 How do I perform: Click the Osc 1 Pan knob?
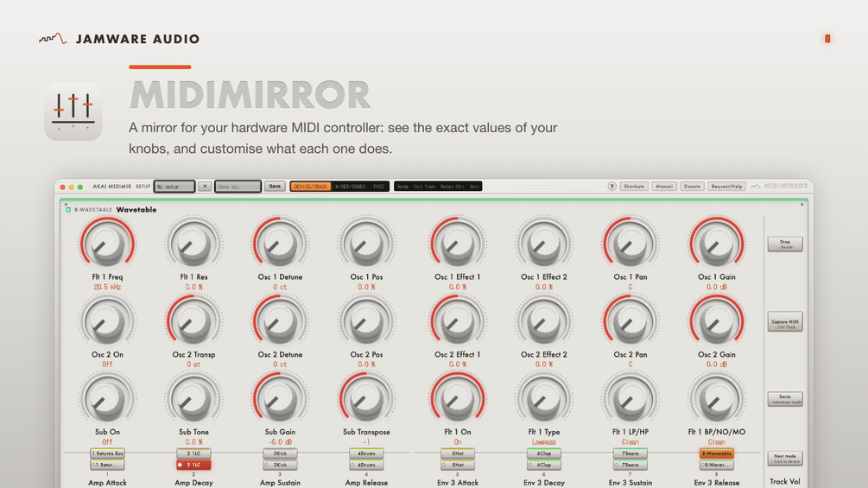(630, 244)
